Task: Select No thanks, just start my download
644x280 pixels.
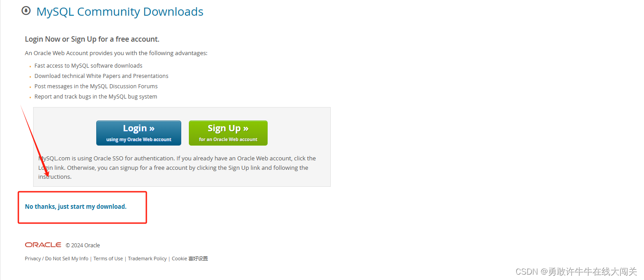Action: [76, 207]
